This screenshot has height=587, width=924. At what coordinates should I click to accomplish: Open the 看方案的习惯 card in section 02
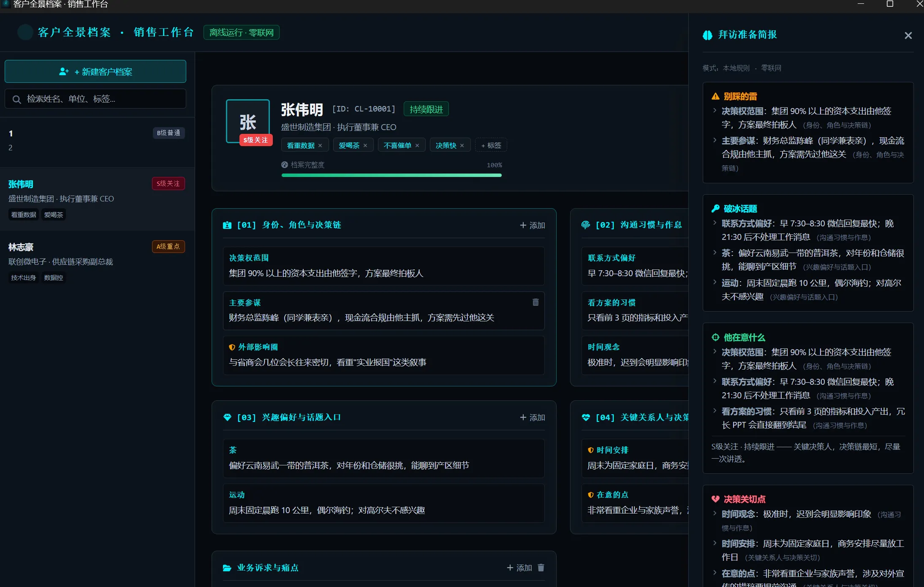tap(635, 311)
